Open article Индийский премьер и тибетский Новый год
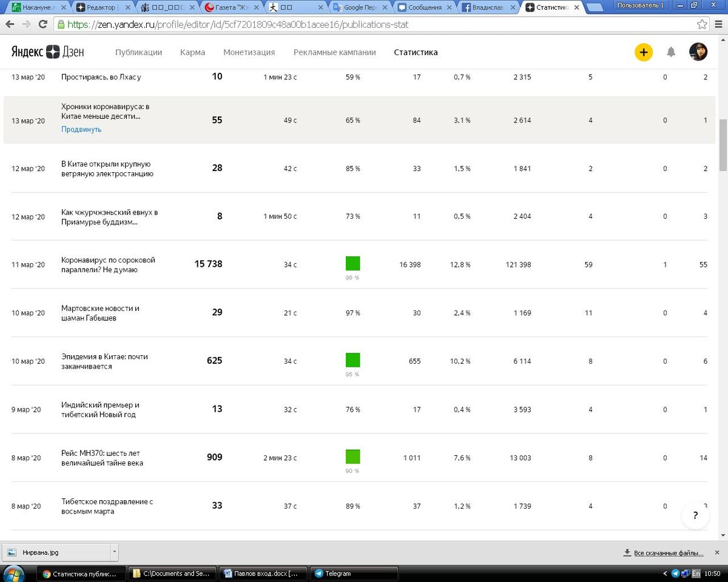 100,409
